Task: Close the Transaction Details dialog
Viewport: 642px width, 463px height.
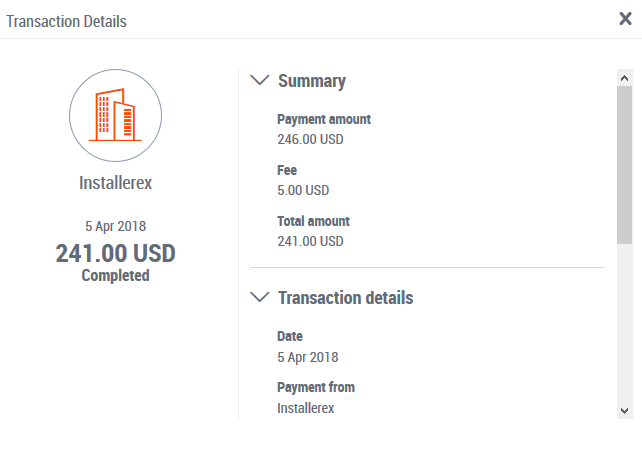Action: tap(625, 18)
